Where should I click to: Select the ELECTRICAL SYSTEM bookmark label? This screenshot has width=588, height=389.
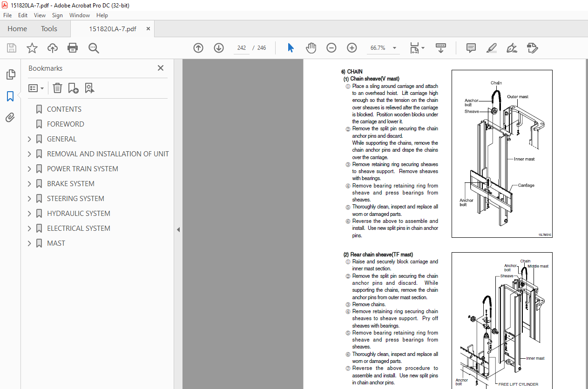pos(79,228)
